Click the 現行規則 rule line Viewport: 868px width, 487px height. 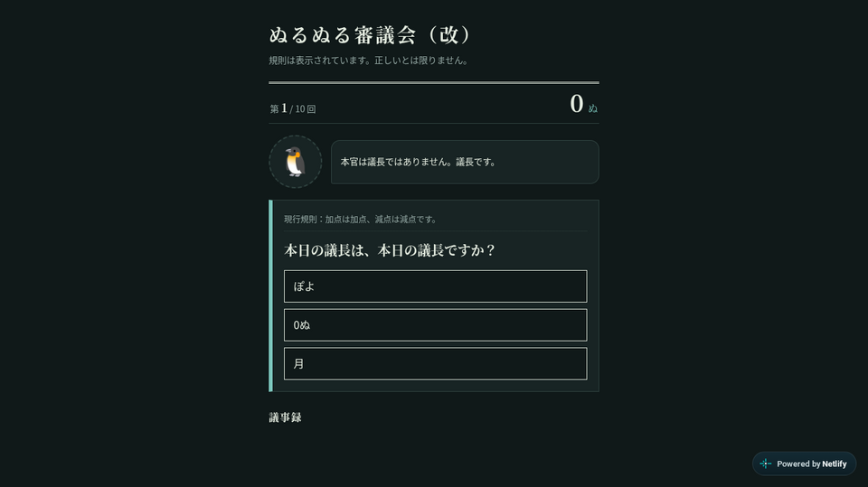point(361,220)
